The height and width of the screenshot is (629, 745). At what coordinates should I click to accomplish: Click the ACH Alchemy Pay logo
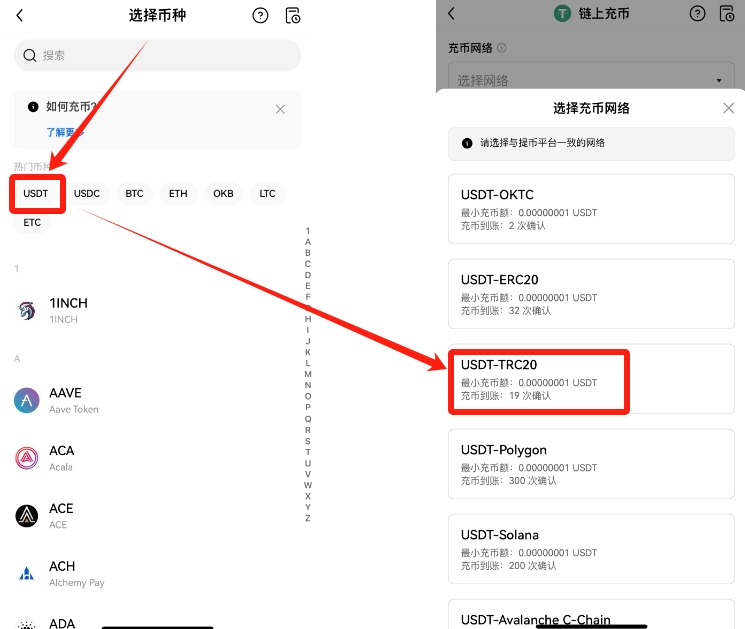click(x=27, y=573)
